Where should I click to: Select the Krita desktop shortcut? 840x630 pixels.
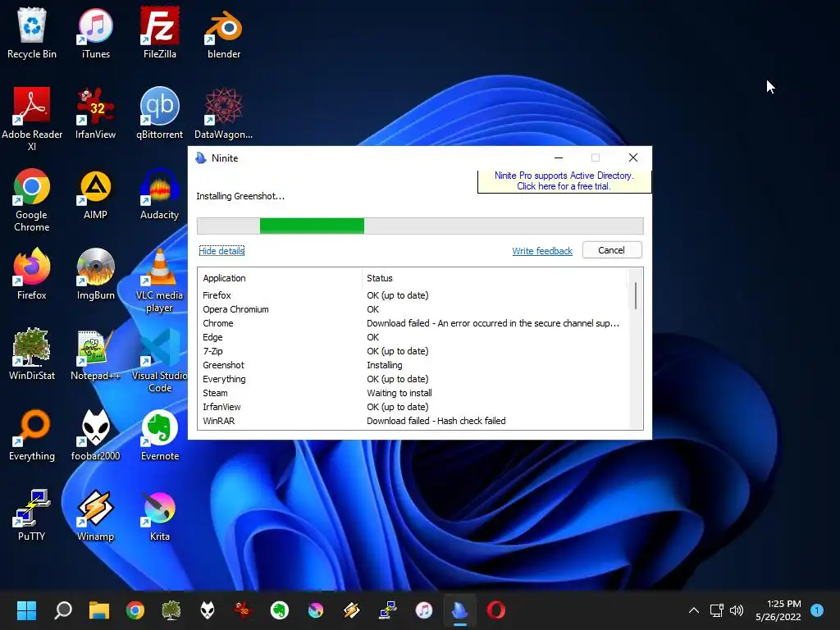point(160,515)
